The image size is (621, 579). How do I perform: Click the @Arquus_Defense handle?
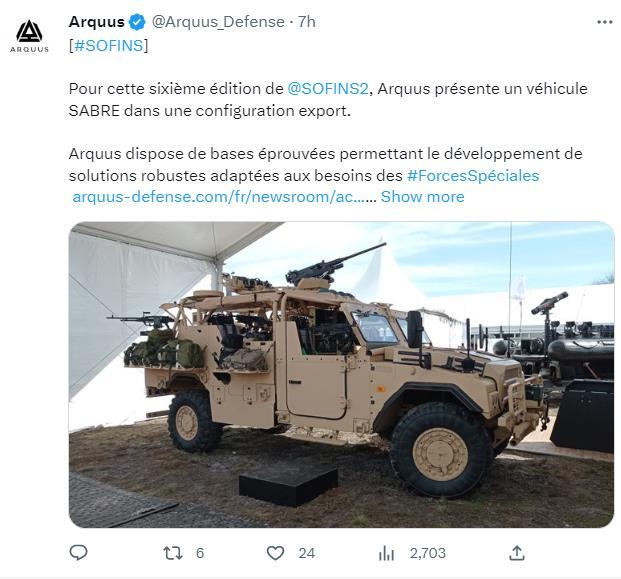pyautogui.click(x=218, y=22)
